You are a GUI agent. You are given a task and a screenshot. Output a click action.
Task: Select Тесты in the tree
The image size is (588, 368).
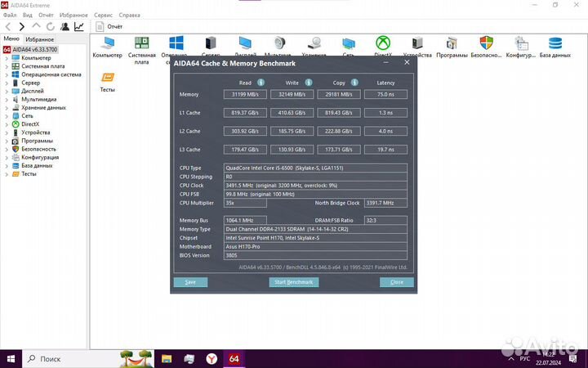coord(29,174)
